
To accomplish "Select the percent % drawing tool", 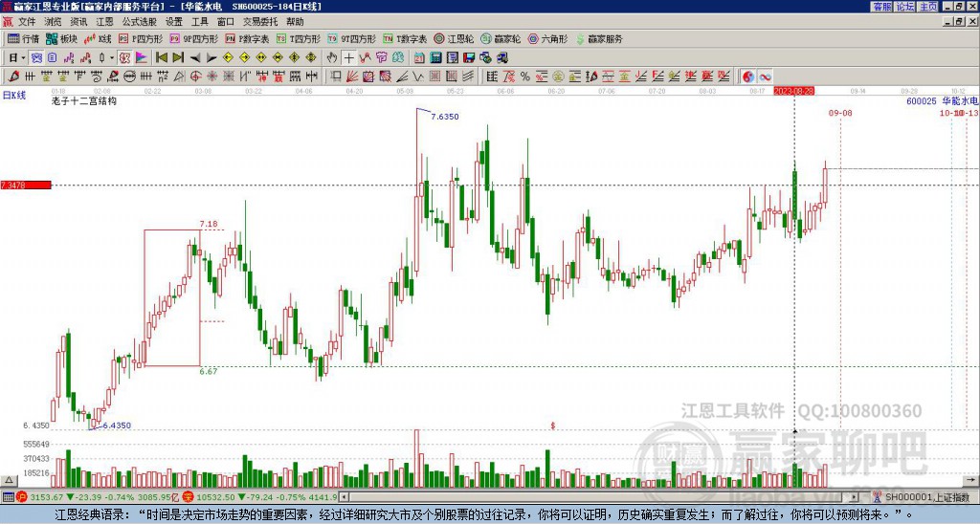I will (524, 76).
